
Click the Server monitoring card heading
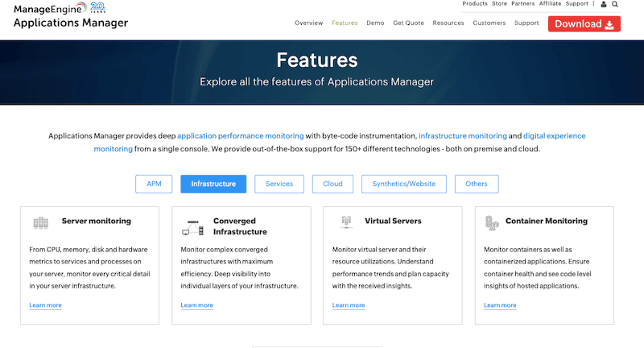(97, 221)
